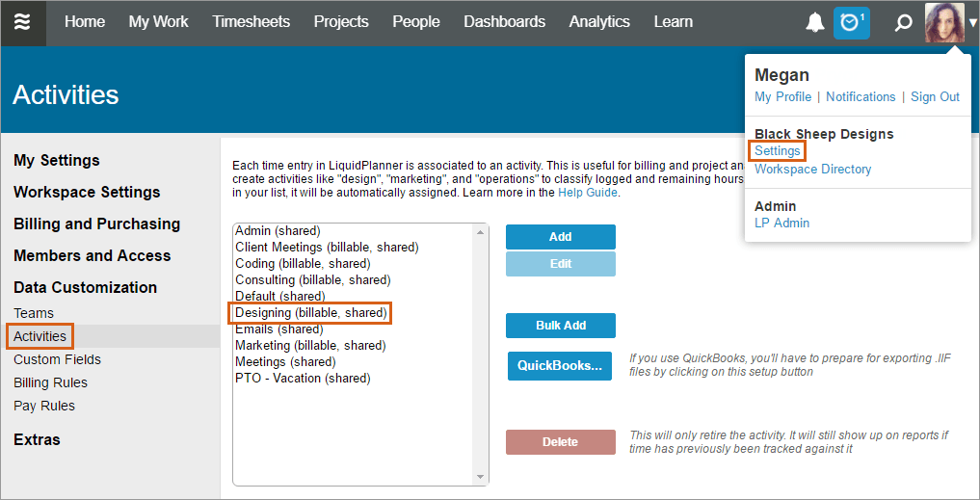980x500 pixels.
Task: Open Custom Fields in the sidebar
Action: tap(57, 359)
